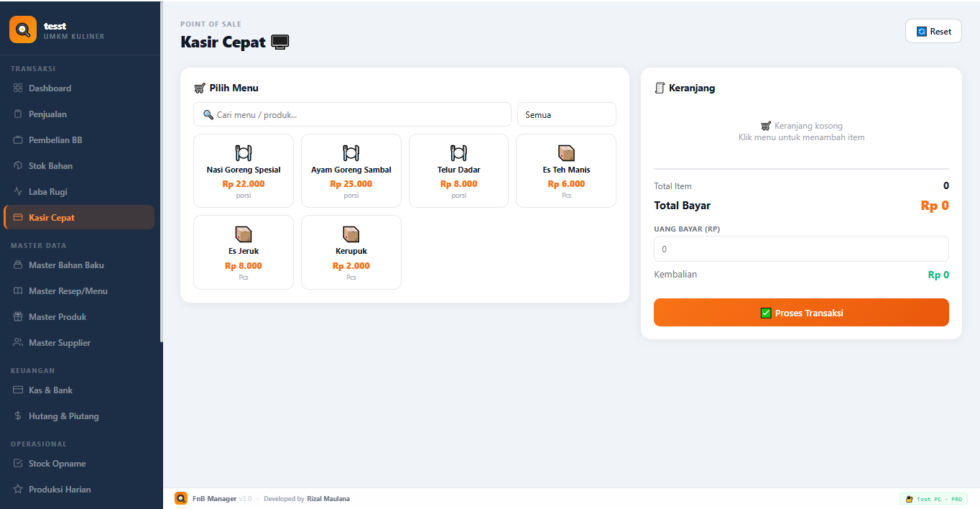The width and height of the screenshot is (980, 509).
Task: Click the Keranjang kosong message
Action: [x=802, y=126]
